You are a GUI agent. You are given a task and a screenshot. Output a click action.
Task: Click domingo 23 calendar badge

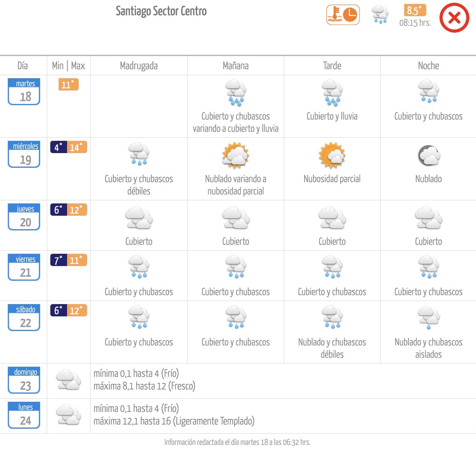[x=24, y=380]
